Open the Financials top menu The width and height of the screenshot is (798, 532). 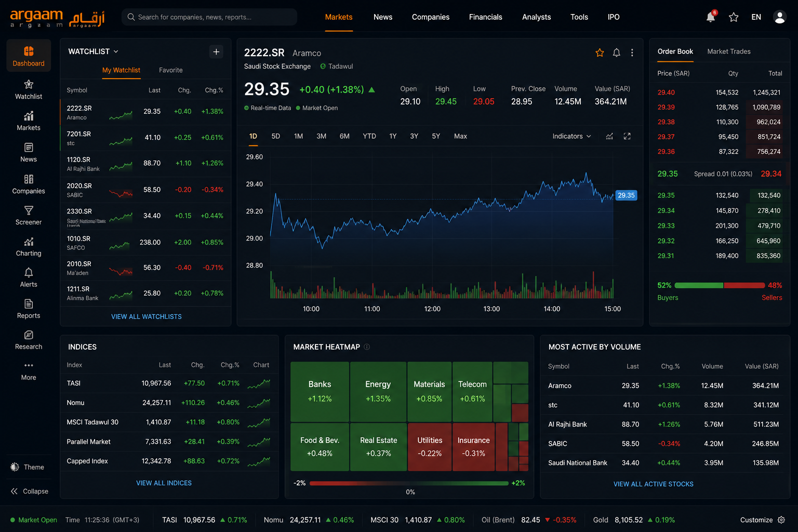(486, 17)
